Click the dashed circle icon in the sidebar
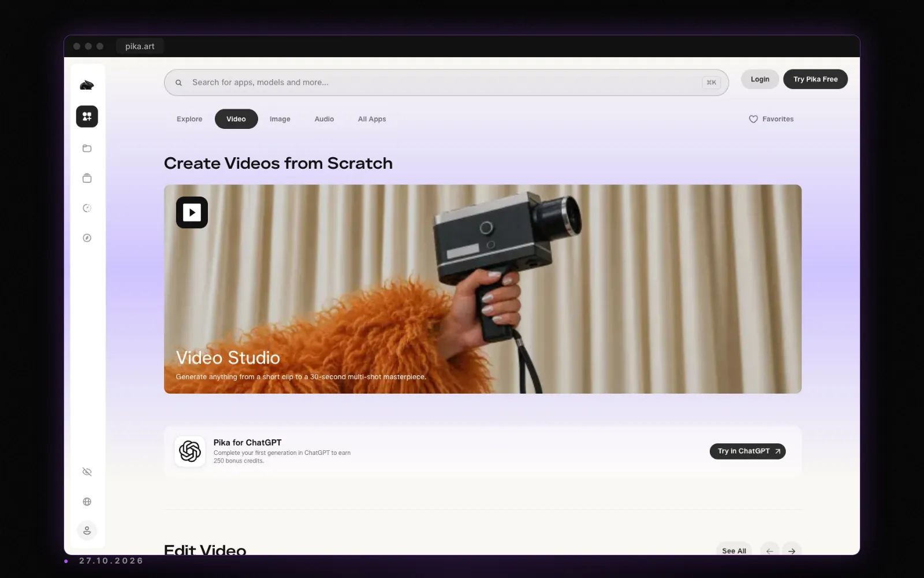This screenshot has width=924, height=578. (87, 208)
